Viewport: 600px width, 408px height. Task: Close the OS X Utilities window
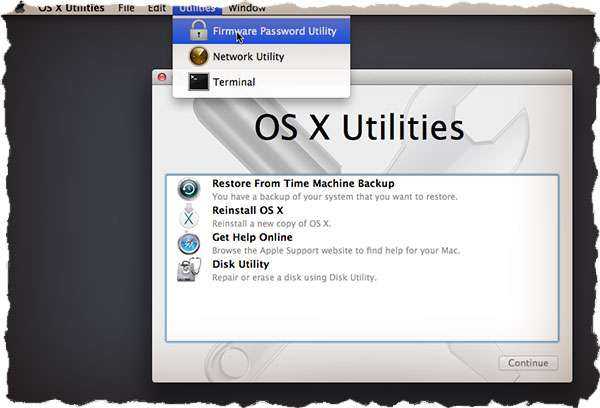coord(162,77)
